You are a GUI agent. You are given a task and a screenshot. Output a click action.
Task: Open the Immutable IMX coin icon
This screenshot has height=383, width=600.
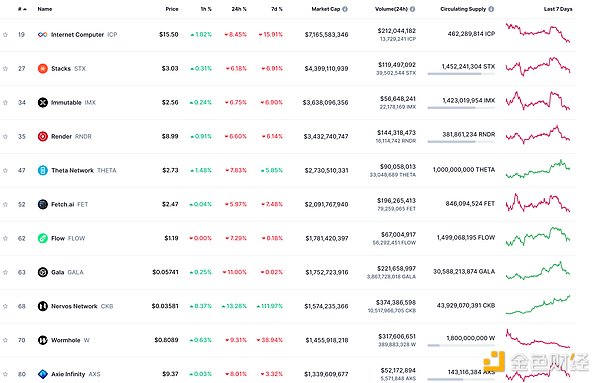coord(42,103)
